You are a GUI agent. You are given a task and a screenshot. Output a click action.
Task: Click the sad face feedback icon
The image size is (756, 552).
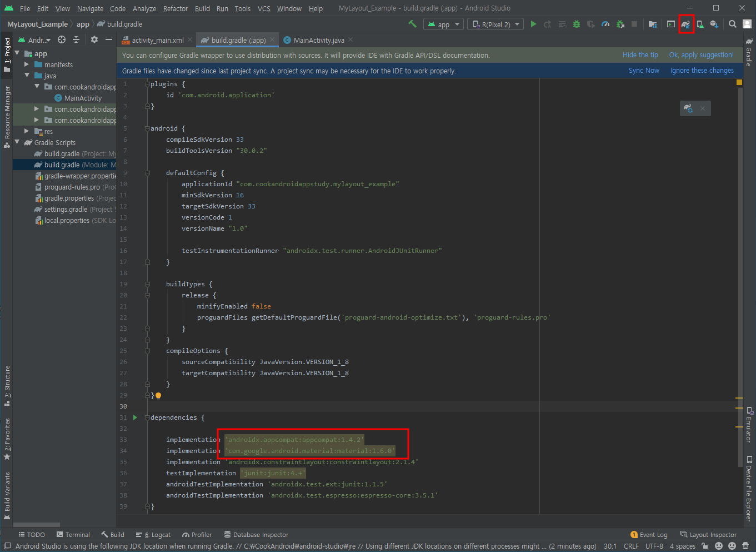[732, 546]
